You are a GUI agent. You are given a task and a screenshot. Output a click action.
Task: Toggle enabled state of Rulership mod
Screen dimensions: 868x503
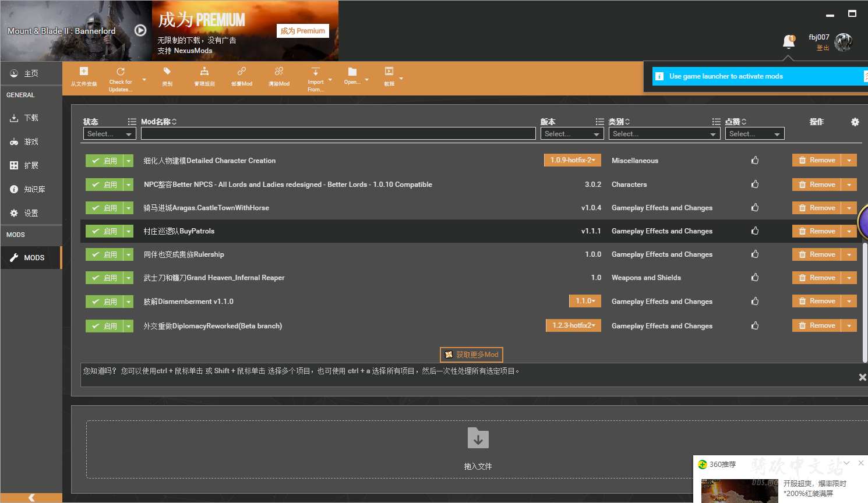(x=104, y=254)
